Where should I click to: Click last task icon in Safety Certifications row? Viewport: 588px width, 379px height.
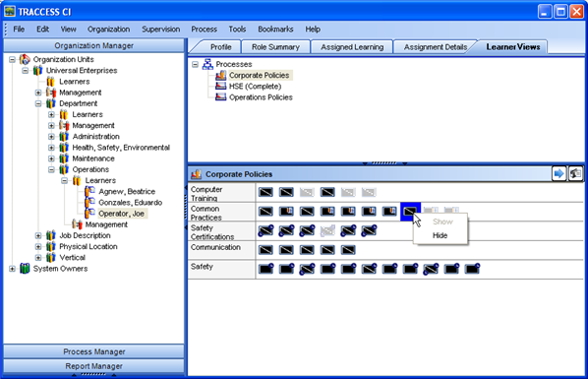(x=369, y=230)
